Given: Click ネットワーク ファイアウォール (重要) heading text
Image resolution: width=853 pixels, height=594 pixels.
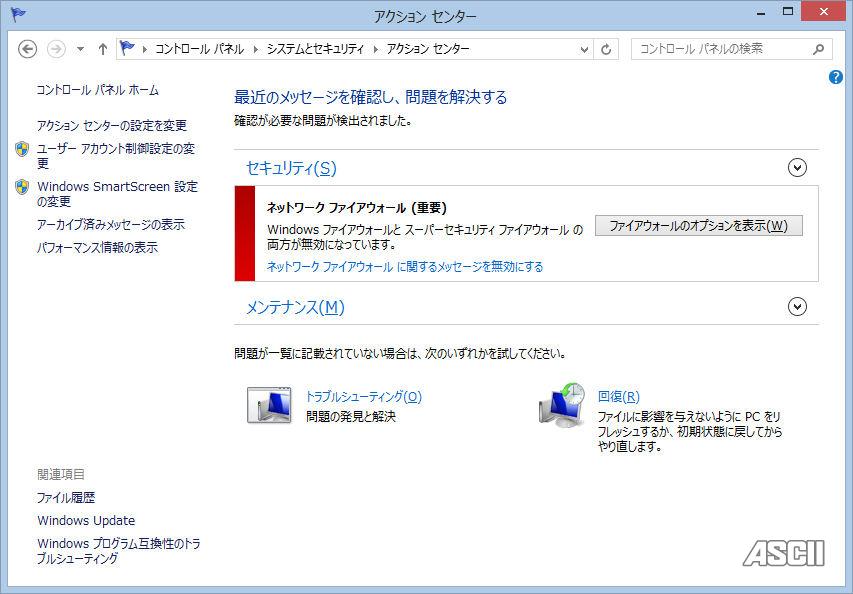Looking at the screenshot, I should point(357,208).
